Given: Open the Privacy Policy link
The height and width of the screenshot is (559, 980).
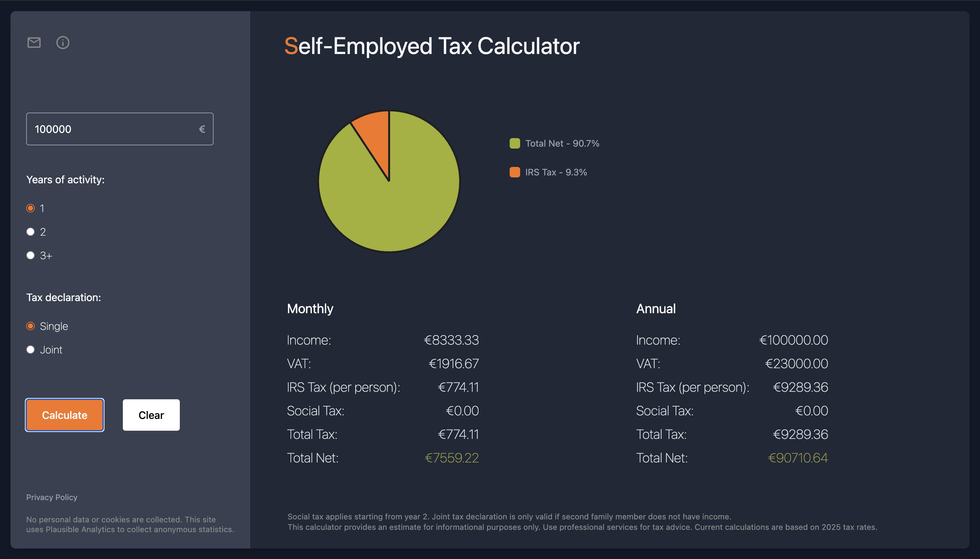Looking at the screenshot, I should coord(51,497).
